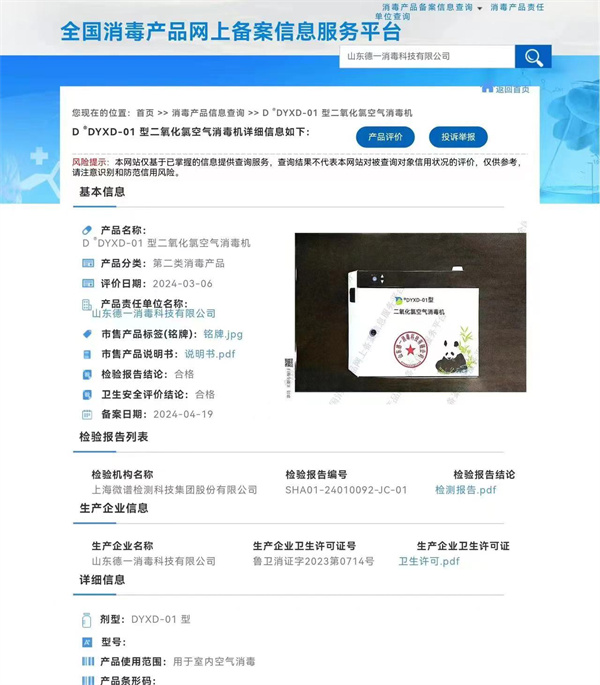Click the icon beside 检验报告结论
Image resolution: width=600 pixels, height=685 pixels.
click(x=87, y=374)
